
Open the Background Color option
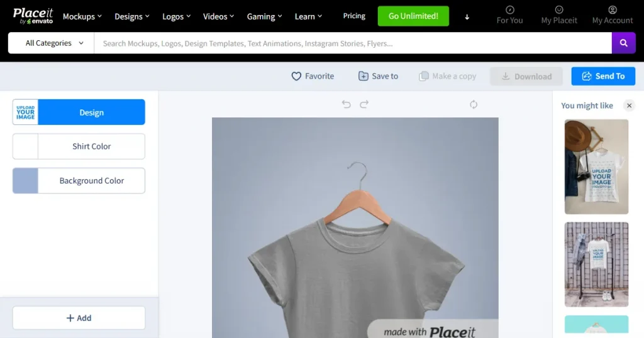[x=79, y=180]
